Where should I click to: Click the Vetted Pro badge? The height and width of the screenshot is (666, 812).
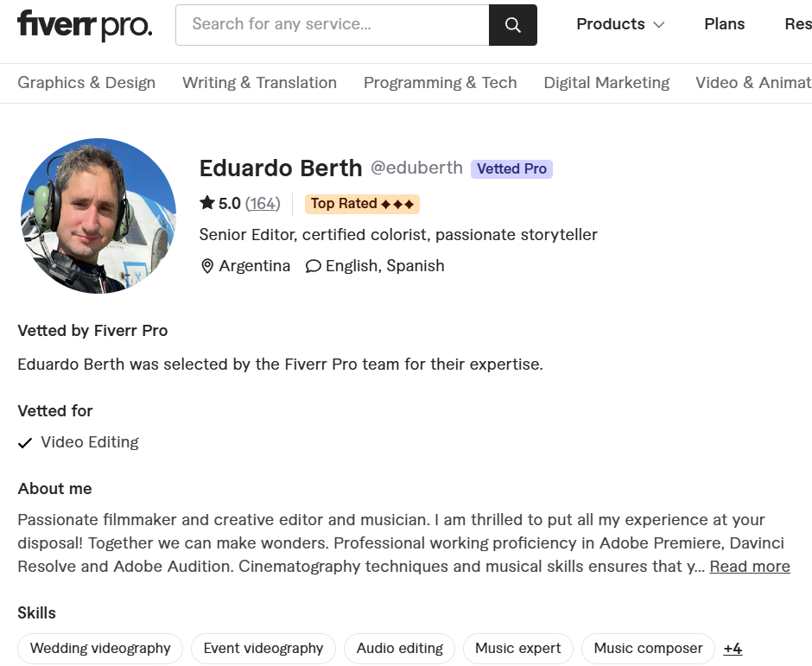click(511, 169)
